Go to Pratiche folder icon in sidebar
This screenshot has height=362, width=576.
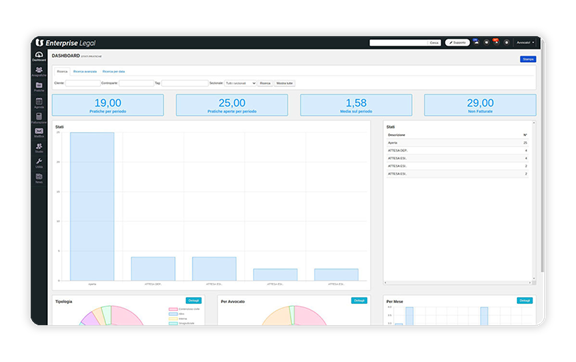[39, 87]
